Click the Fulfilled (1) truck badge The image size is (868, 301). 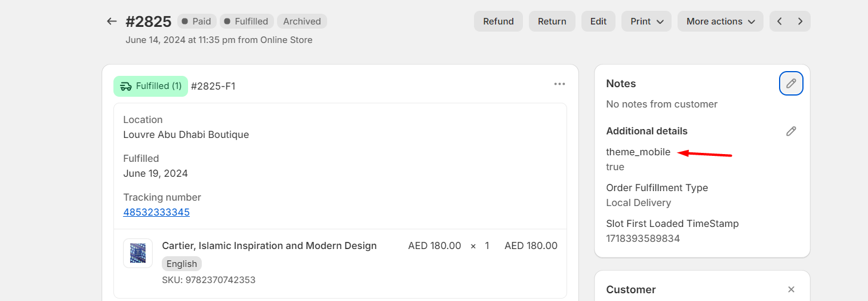click(150, 86)
